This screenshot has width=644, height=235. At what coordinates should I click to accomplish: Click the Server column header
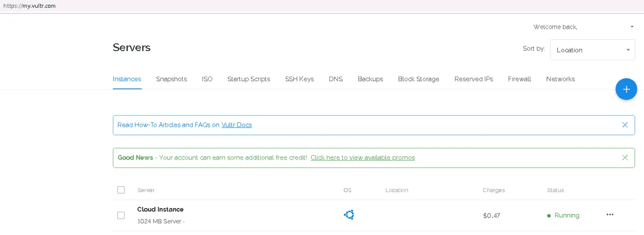(x=146, y=190)
